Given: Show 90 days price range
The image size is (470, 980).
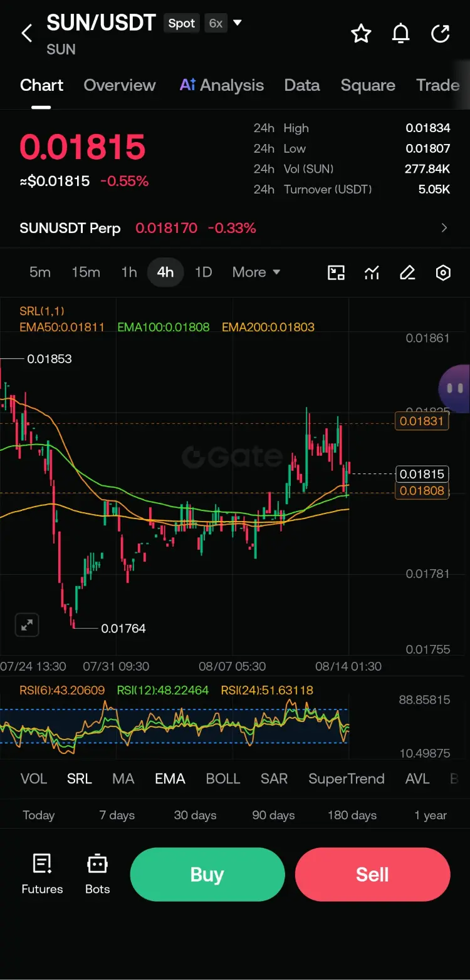Looking at the screenshot, I should click(274, 815).
